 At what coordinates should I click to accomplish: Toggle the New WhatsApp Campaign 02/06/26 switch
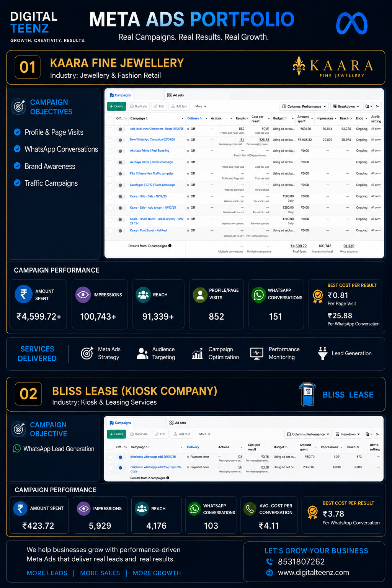[121, 140]
